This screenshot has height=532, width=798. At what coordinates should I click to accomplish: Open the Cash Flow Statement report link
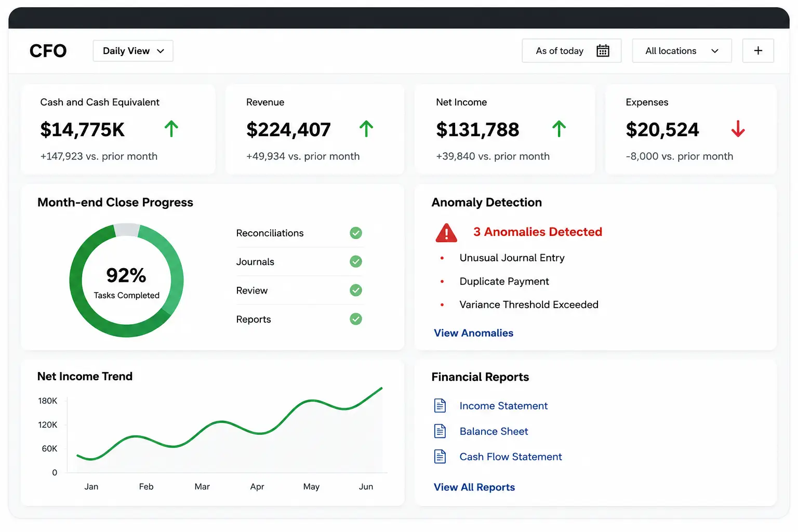tap(511, 457)
